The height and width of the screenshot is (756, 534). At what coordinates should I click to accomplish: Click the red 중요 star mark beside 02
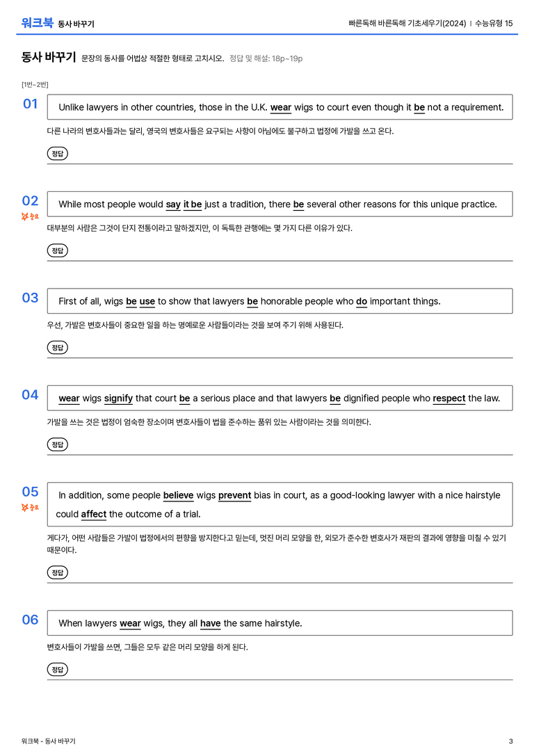30,216
